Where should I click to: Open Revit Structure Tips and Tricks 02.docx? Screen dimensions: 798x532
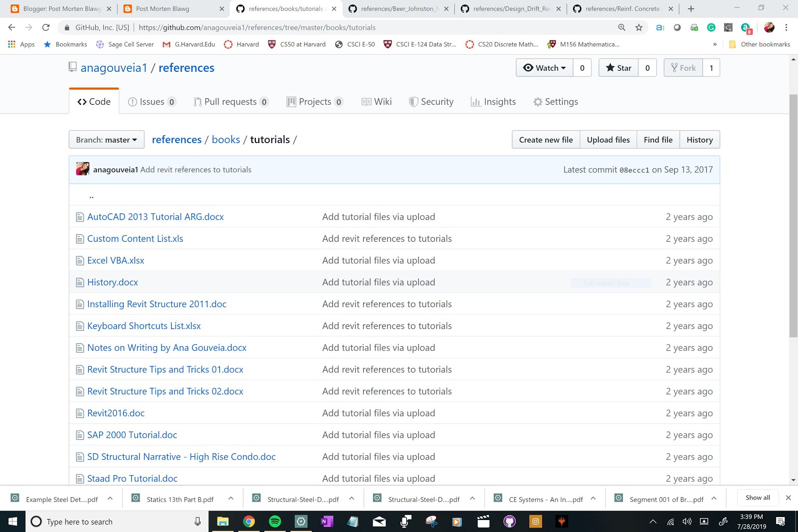point(165,391)
